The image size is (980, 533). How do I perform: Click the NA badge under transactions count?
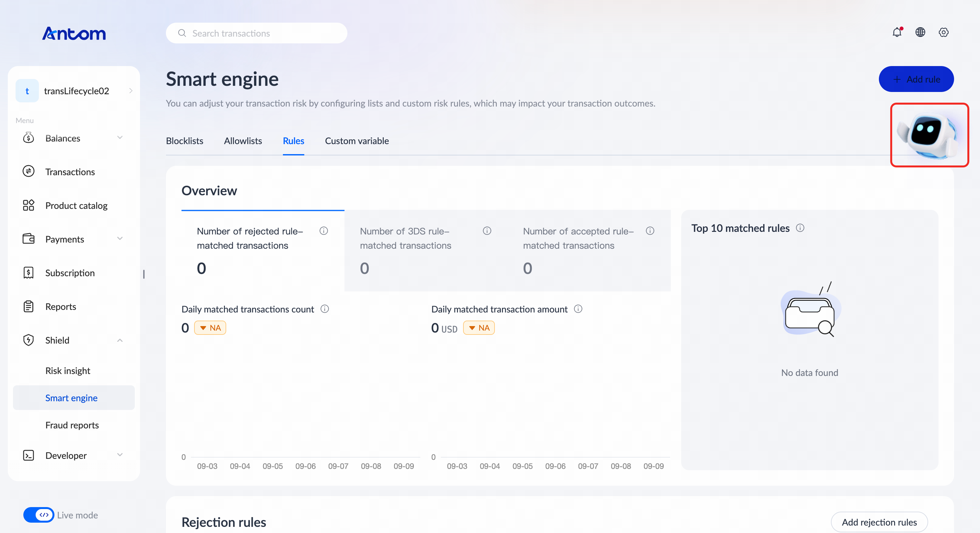210,328
